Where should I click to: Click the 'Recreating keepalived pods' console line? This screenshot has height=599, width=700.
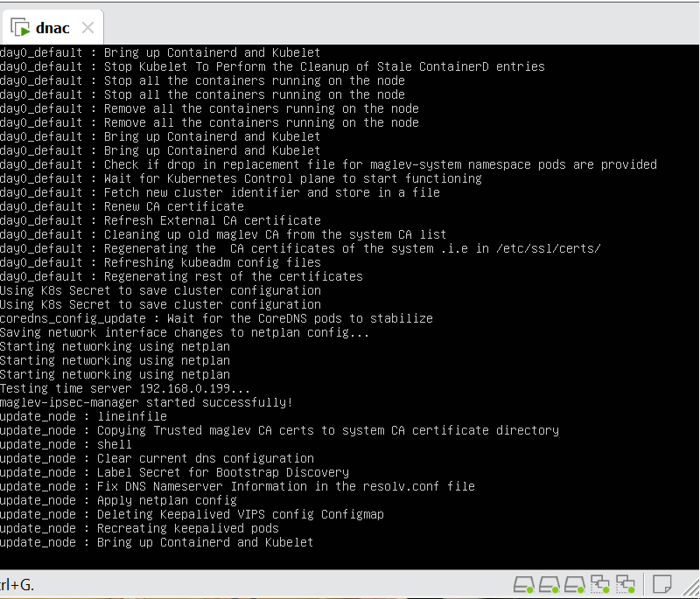click(139, 528)
